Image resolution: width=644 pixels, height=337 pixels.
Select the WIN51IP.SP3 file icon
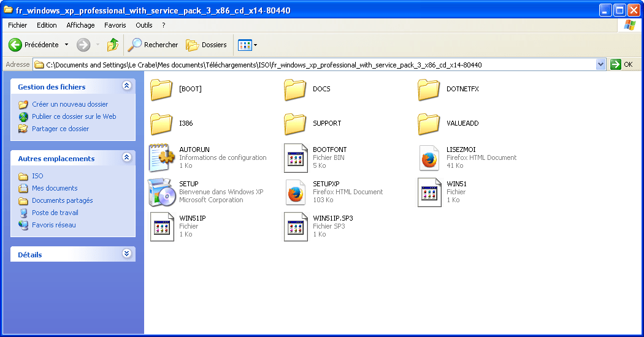296,227
